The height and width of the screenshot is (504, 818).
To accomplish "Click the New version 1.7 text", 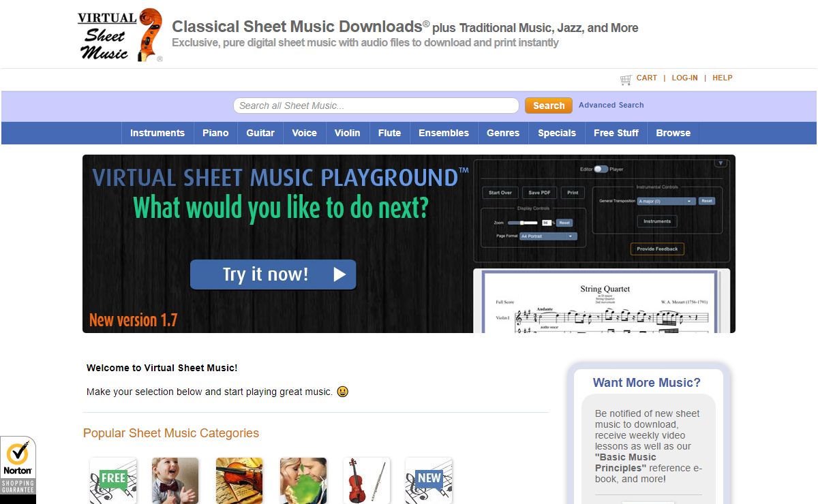I will coord(134,320).
